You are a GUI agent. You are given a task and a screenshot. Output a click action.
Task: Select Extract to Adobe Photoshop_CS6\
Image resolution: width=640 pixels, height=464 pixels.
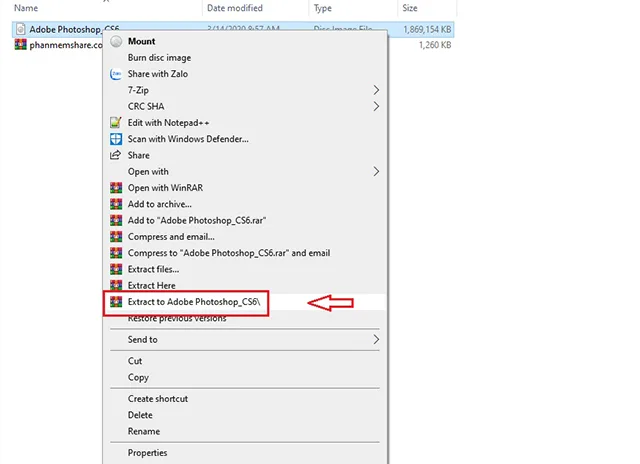(193, 302)
